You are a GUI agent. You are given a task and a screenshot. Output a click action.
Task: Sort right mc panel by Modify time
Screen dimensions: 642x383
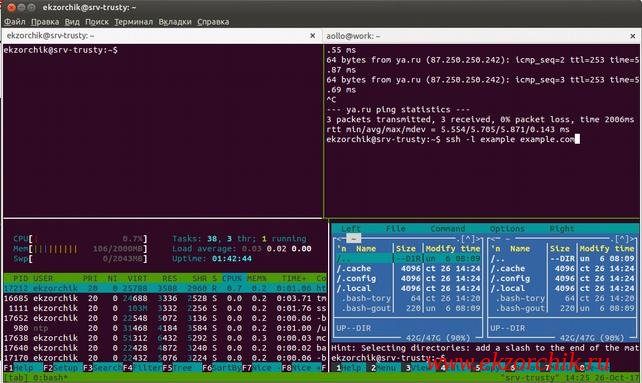click(x=607, y=249)
